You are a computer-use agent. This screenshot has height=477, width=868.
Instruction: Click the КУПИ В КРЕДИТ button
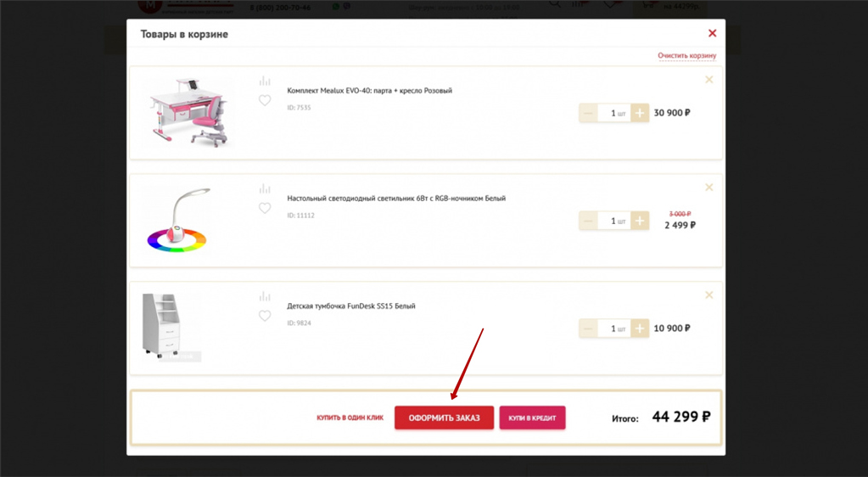[532, 418]
